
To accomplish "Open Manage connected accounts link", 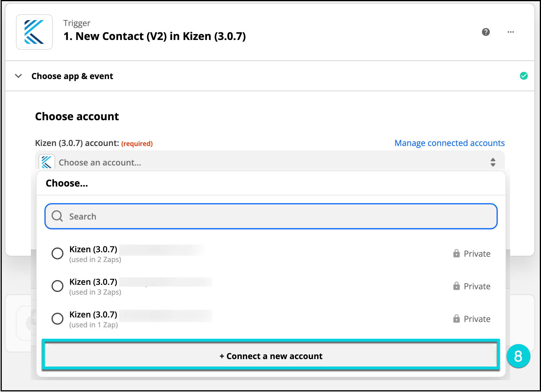I will click(x=449, y=143).
